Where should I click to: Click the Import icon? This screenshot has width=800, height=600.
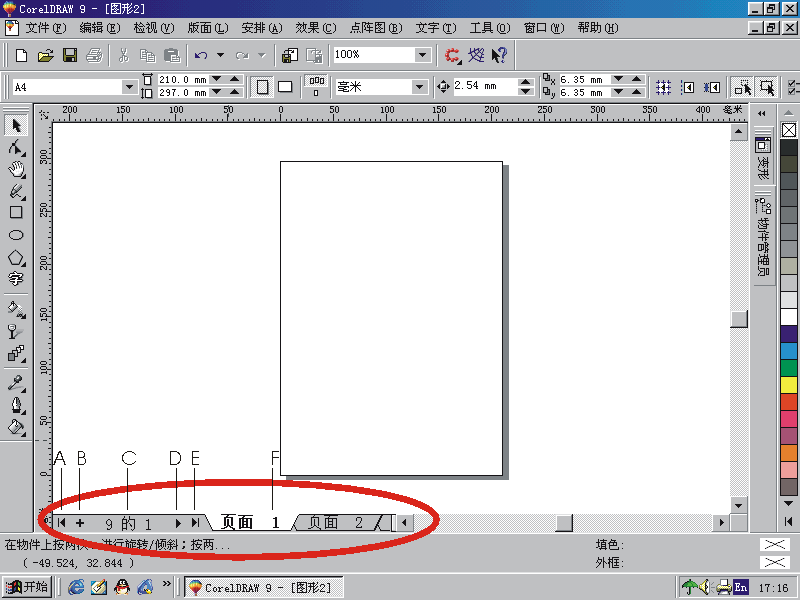click(x=290, y=55)
